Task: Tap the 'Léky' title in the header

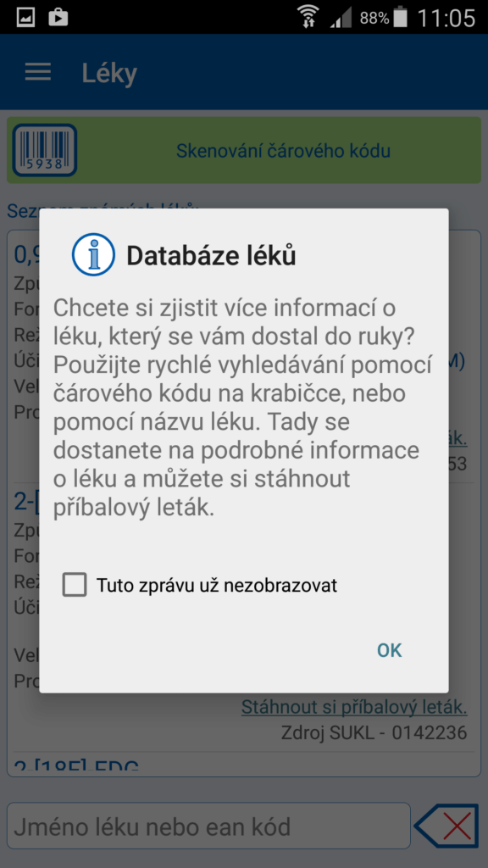Action: tap(109, 73)
